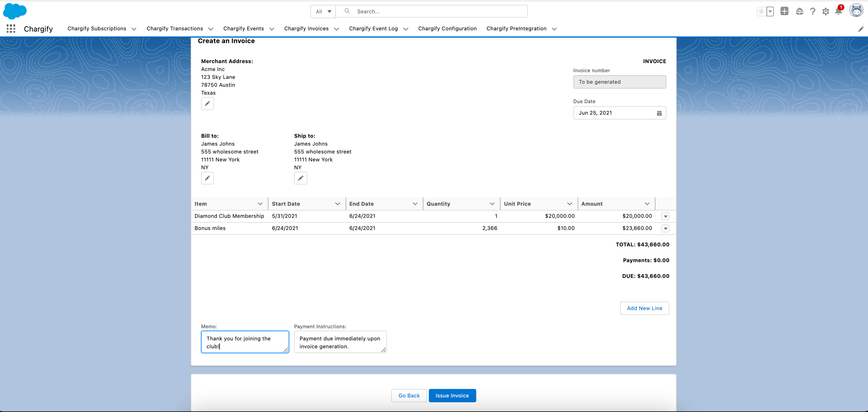Open the Due Date calendar picker
This screenshot has width=868, height=412.
point(659,113)
